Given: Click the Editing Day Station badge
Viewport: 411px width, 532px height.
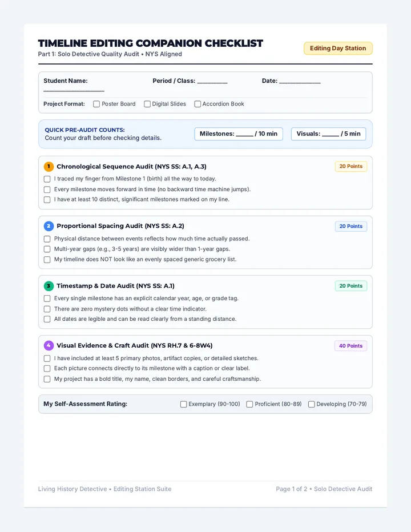Looking at the screenshot, I should pyautogui.click(x=338, y=48).
